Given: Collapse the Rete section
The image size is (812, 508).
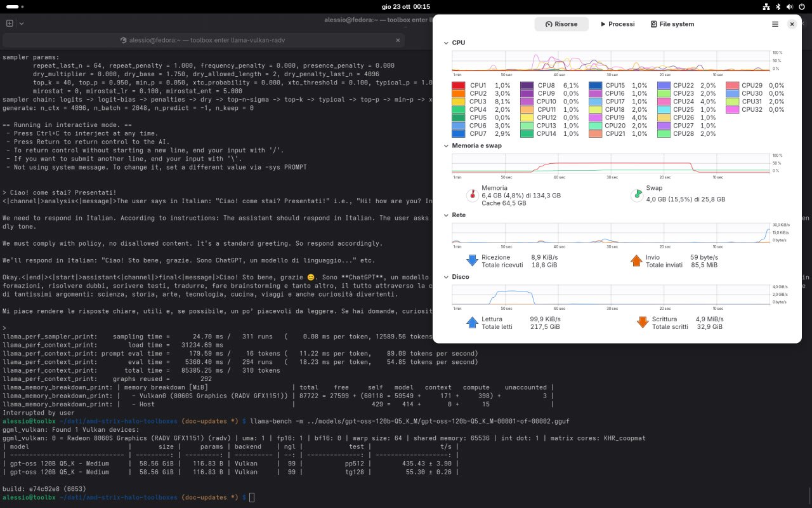Looking at the screenshot, I should (447, 215).
